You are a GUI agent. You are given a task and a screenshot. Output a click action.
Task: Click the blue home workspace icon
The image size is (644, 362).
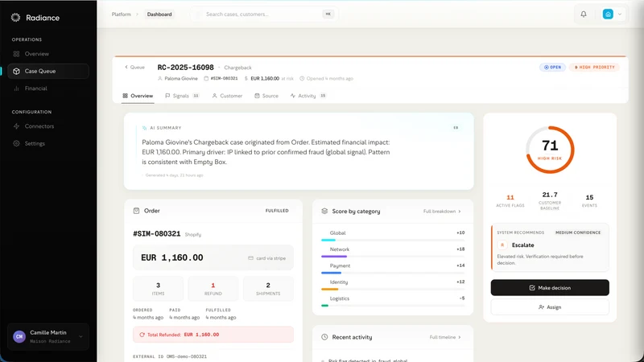(608, 14)
